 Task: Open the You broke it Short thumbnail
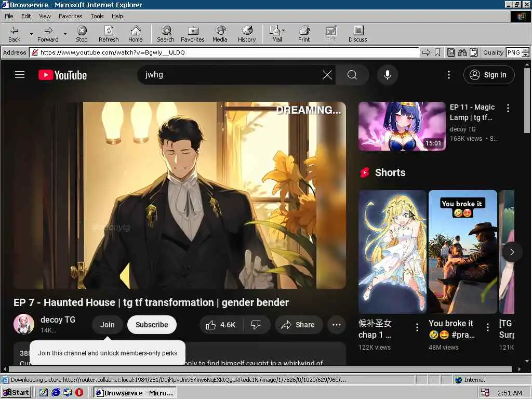(463, 252)
